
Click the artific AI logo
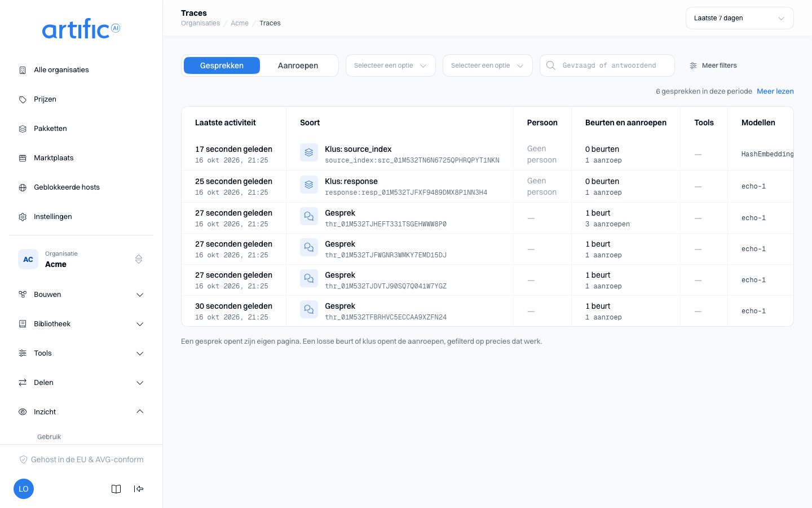click(81, 29)
